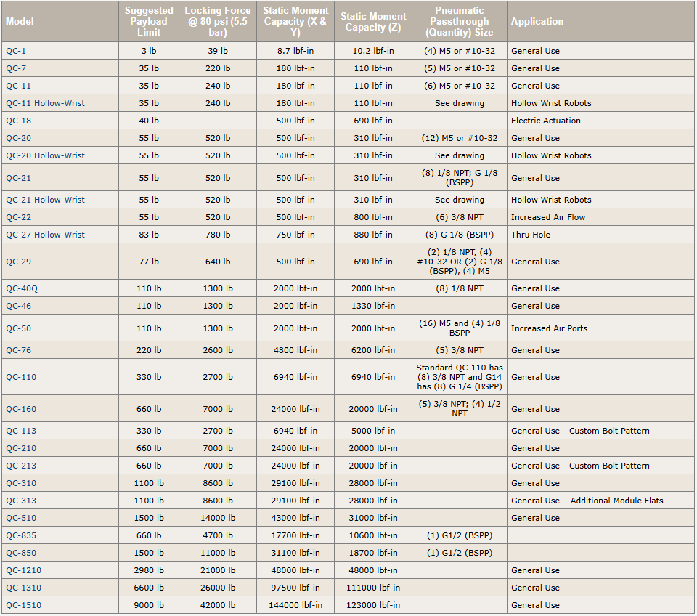Viewport: 697px width, 616px height.
Task: Open the QC-76 model page
Action: tap(19, 350)
